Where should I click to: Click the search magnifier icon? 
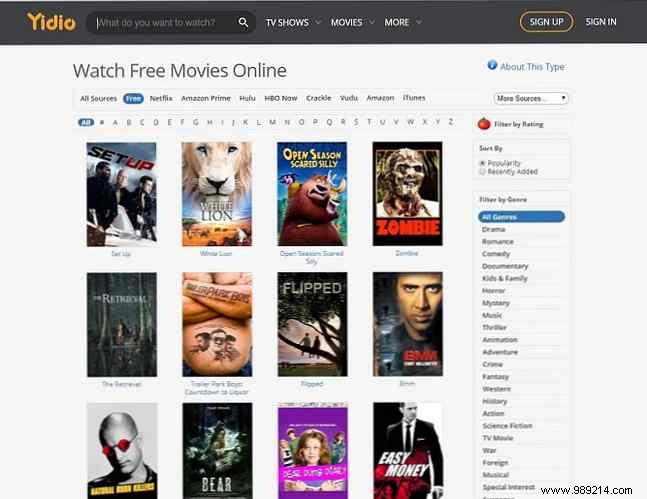243,22
